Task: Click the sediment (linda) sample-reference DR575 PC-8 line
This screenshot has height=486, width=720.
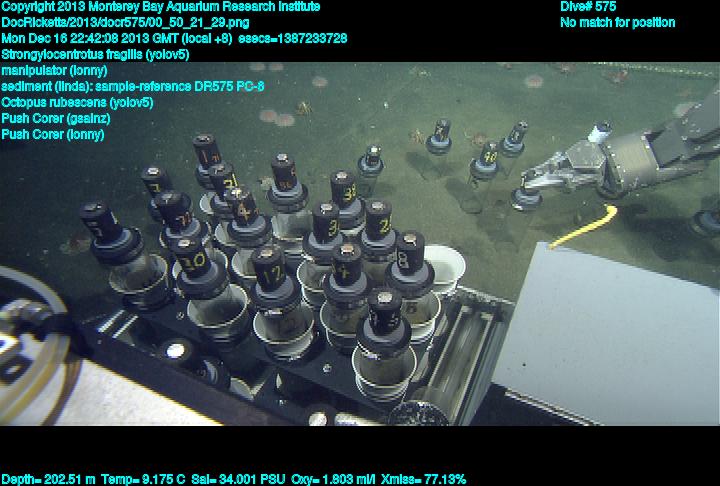Action: coord(133,86)
